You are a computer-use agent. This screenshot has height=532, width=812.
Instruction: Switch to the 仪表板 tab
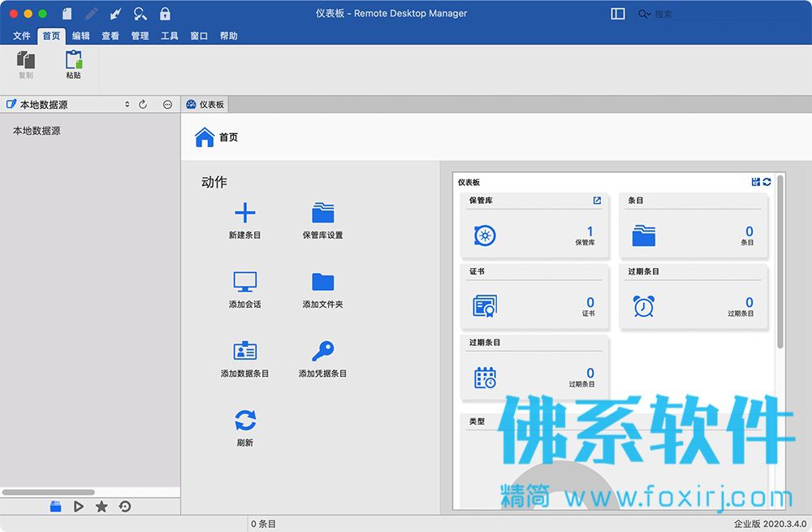tap(205, 105)
